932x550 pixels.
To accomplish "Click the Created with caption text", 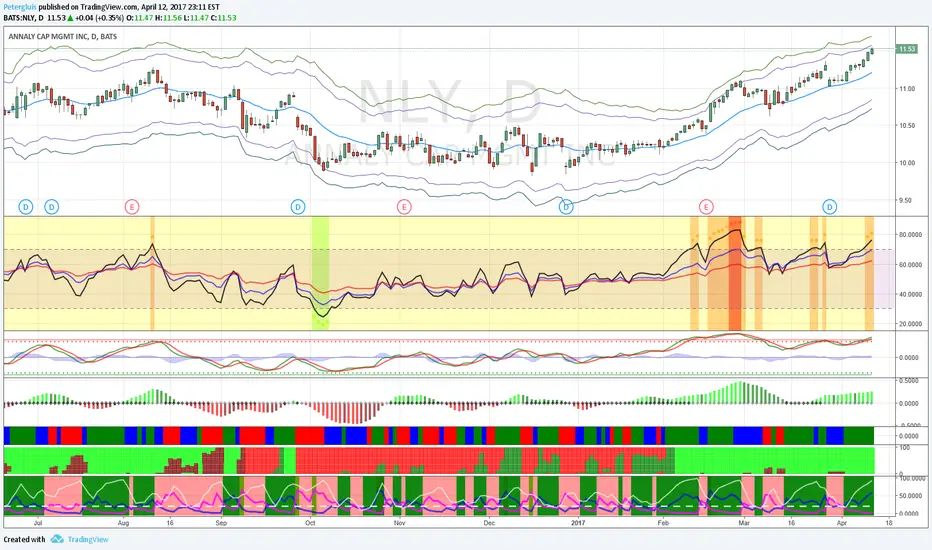I will 24,539.
